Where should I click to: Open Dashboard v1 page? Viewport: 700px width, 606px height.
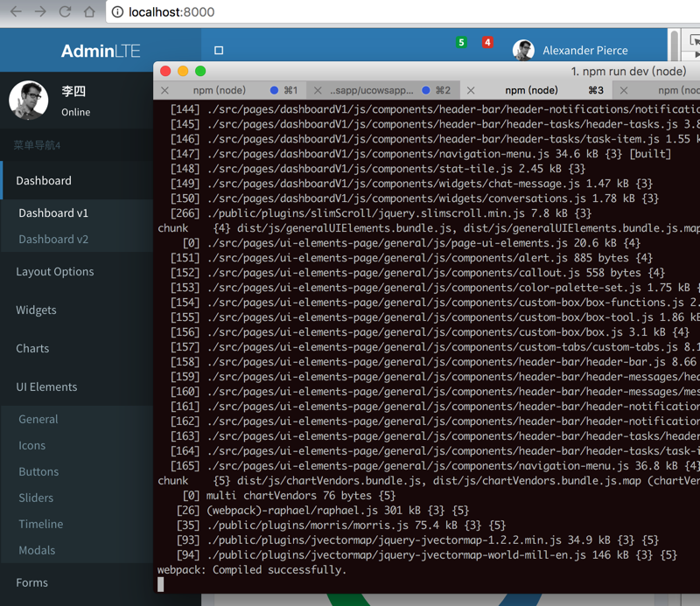[x=53, y=212]
